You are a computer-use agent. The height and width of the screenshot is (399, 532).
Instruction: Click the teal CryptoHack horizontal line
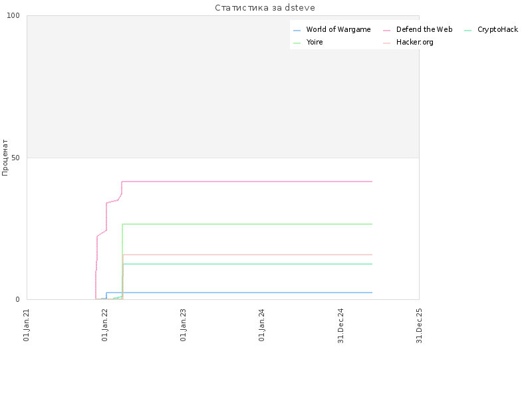247,264
